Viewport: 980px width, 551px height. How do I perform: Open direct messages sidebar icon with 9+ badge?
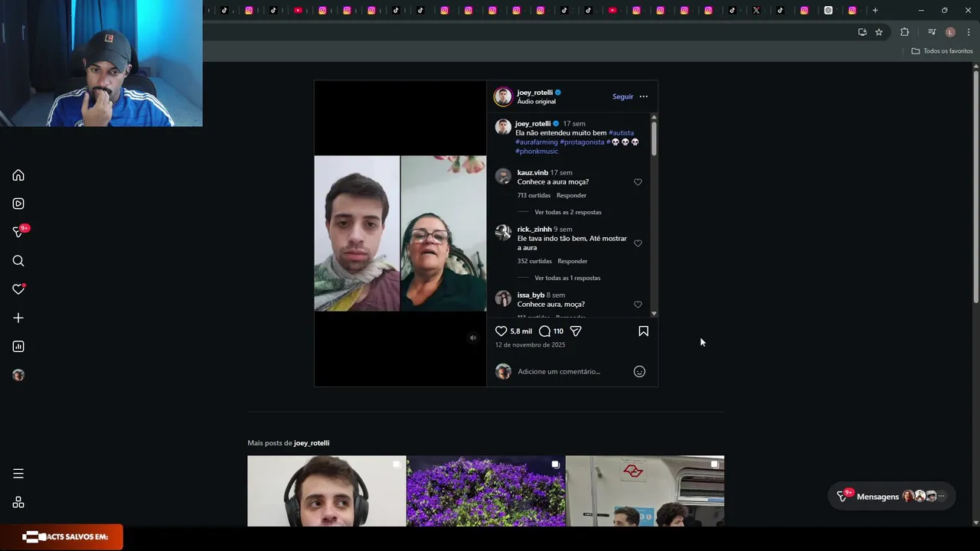pyautogui.click(x=19, y=232)
